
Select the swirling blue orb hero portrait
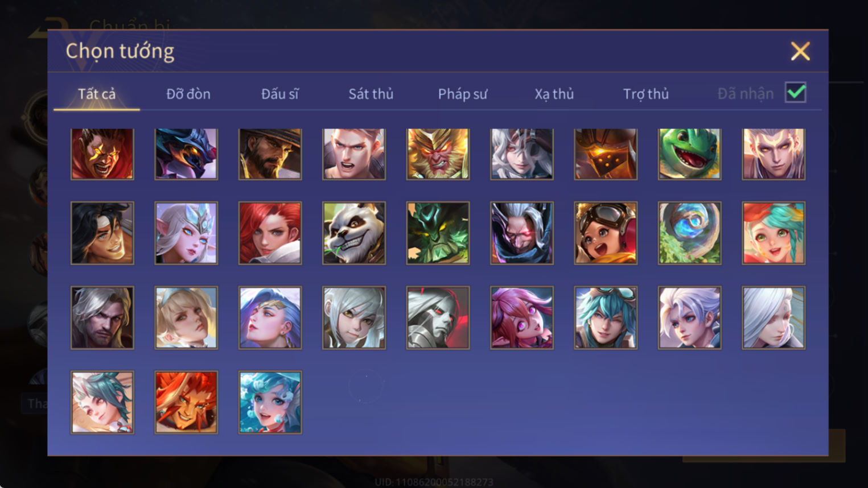[689, 233]
